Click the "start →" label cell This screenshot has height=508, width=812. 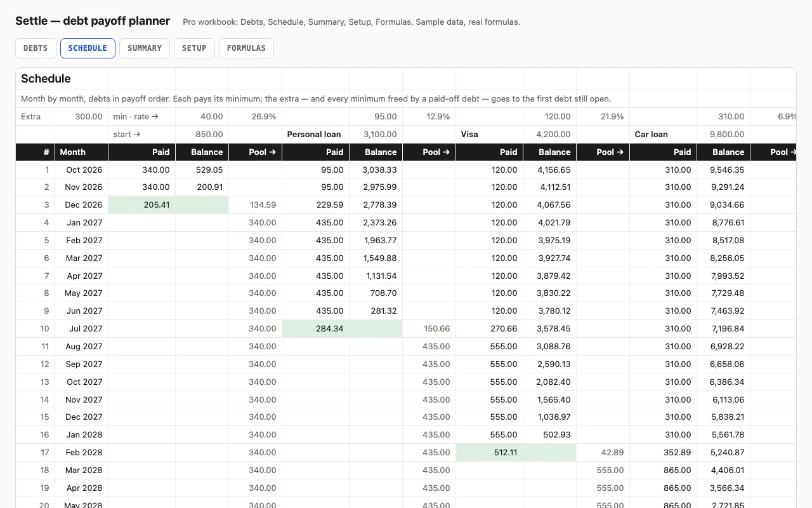(142, 135)
